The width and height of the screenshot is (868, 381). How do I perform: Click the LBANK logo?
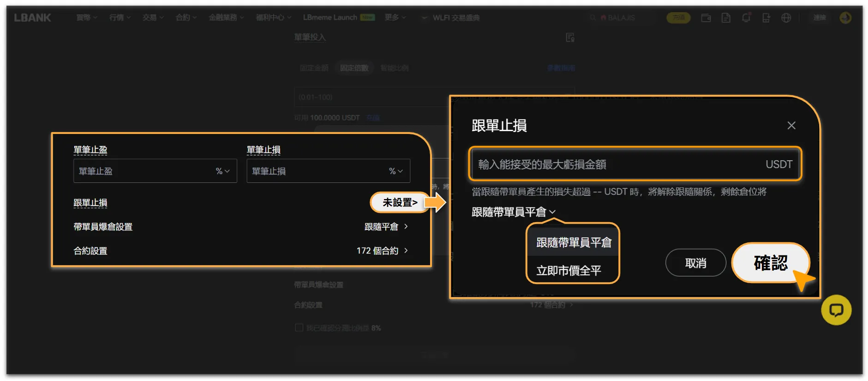(x=32, y=18)
